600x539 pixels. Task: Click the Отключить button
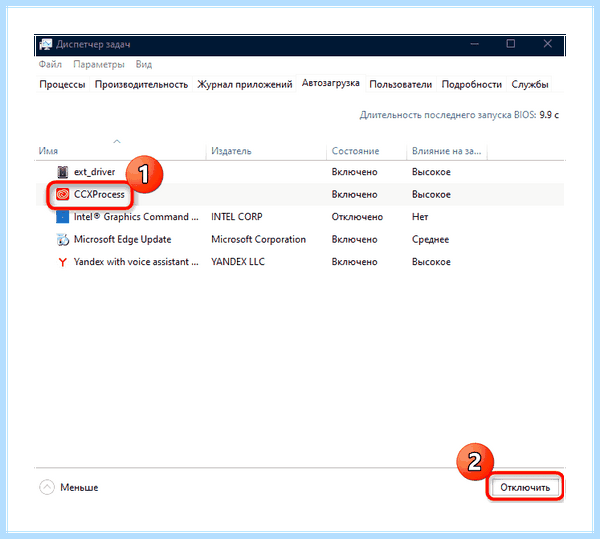525,487
